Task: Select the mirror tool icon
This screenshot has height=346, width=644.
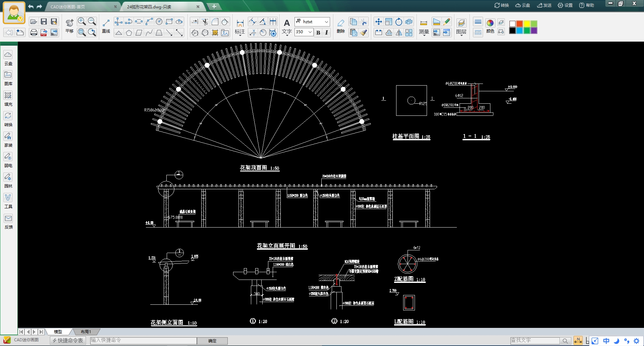Action: pos(399,33)
